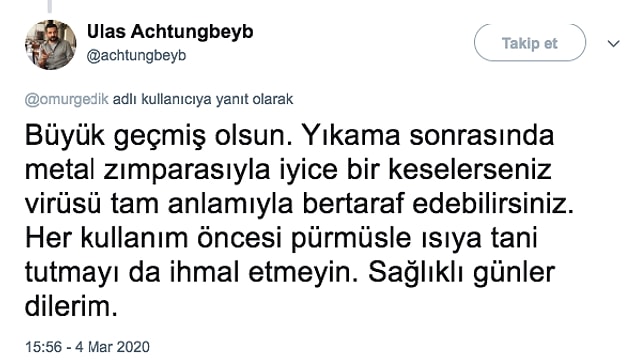Click 'Yıkama sonrasında' in the tweet text
Viewport: 635px width, 363px height.
tap(428, 135)
